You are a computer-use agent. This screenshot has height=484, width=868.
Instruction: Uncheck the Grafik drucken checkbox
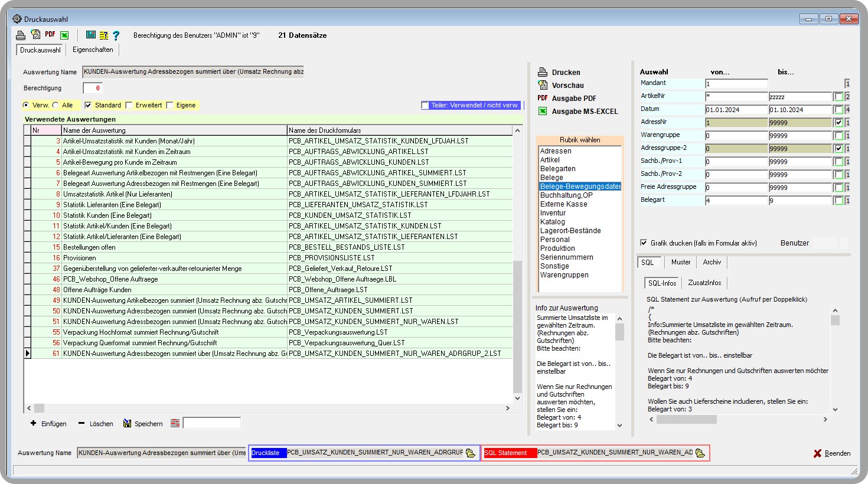coord(644,243)
